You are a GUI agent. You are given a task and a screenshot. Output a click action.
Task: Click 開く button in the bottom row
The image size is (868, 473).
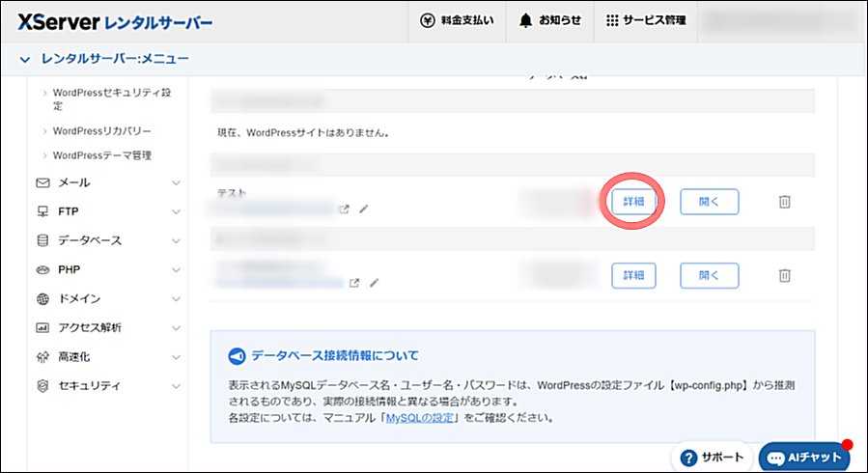point(709,275)
